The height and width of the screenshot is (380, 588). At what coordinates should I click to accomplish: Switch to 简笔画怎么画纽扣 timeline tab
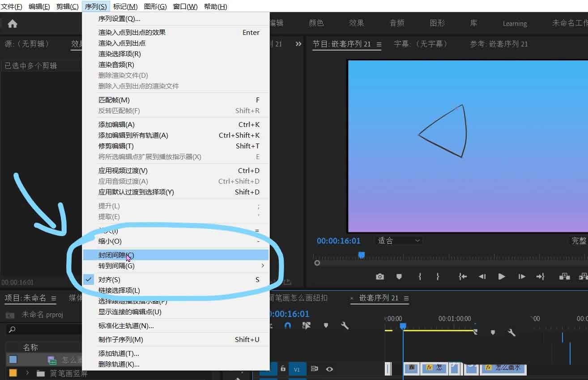[x=298, y=298]
